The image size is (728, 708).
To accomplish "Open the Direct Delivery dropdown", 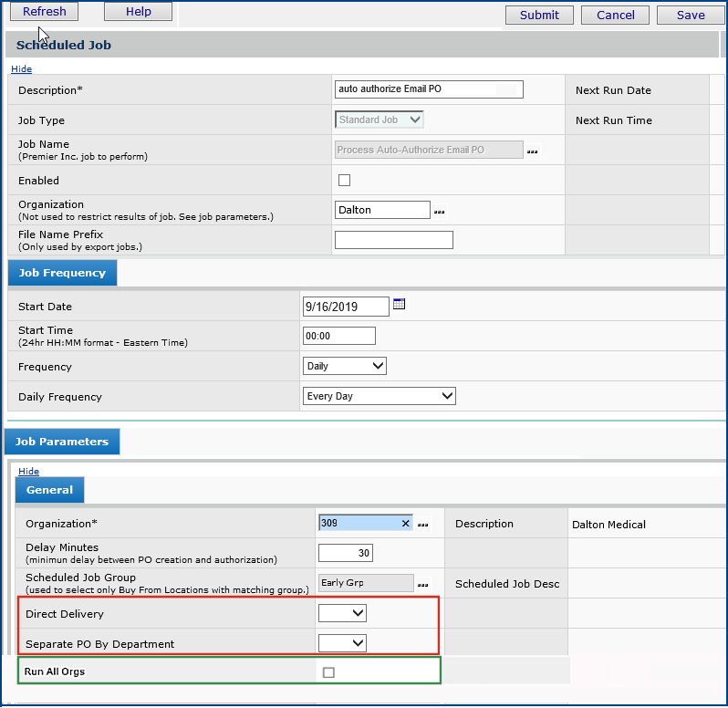I will click(x=342, y=613).
